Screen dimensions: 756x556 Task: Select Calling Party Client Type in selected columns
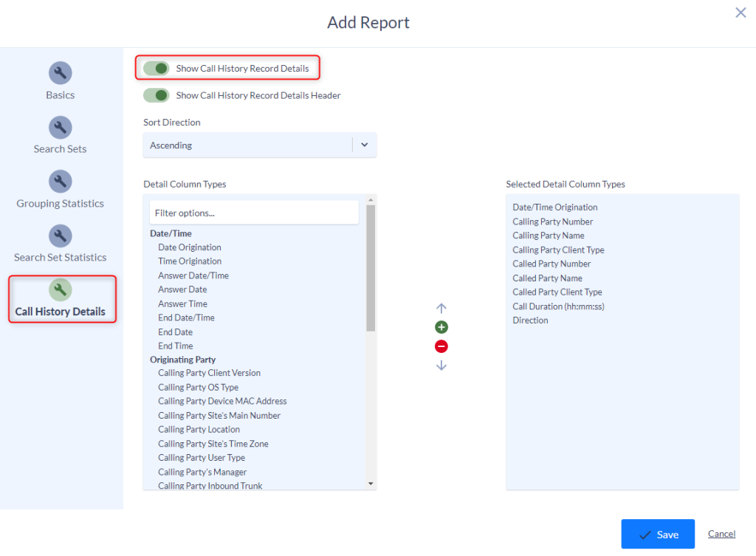(x=558, y=250)
